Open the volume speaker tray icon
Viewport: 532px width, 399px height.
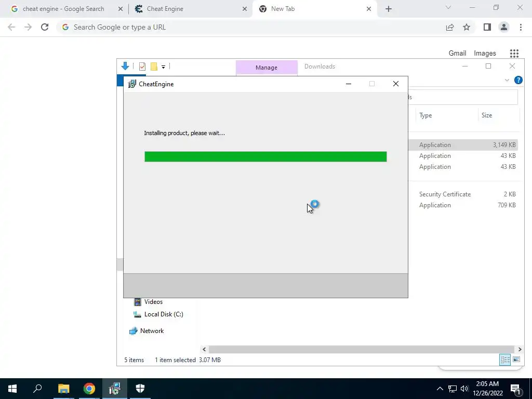(464, 389)
